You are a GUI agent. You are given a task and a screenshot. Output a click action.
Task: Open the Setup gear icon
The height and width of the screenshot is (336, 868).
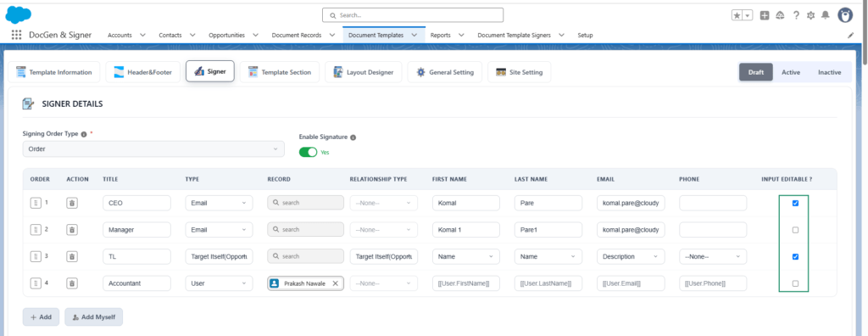pyautogui.click(x=811, y=15)
